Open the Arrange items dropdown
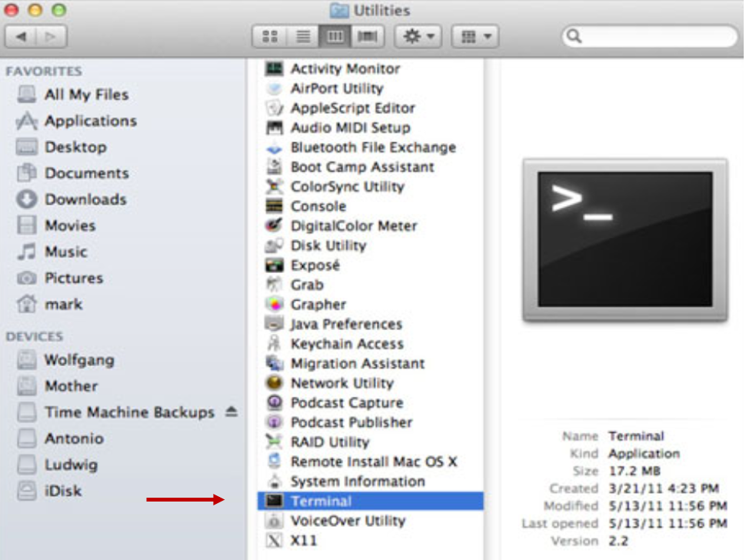Viewport: 756px width, 560px height. click(475, 36)
